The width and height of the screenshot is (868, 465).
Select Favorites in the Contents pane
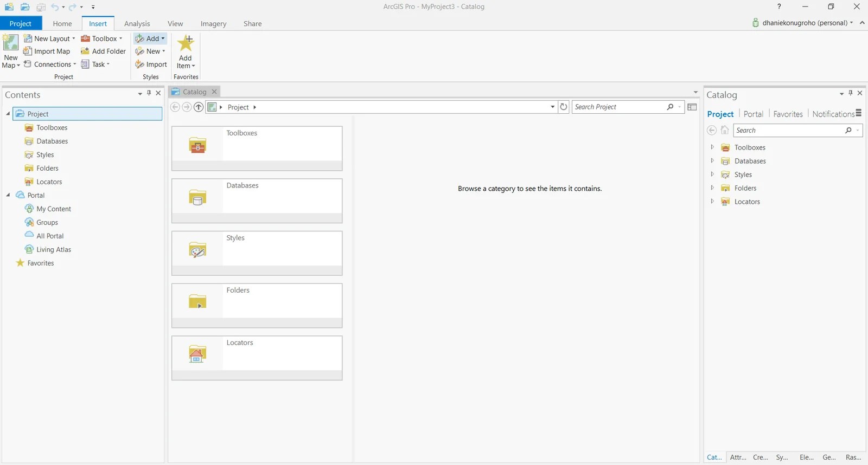click(x=41, y=263)
